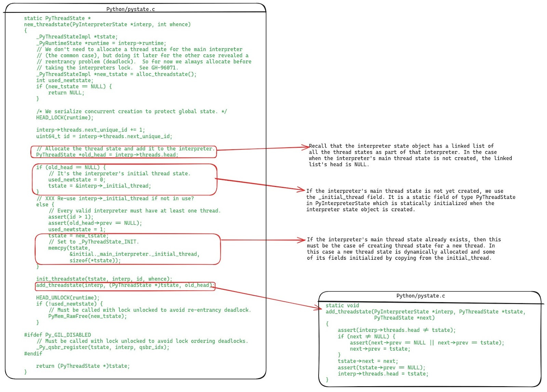The image size is (547, 392).
Task: Click the interp->threads.head = tstate line
Action: tap(383, 374)
